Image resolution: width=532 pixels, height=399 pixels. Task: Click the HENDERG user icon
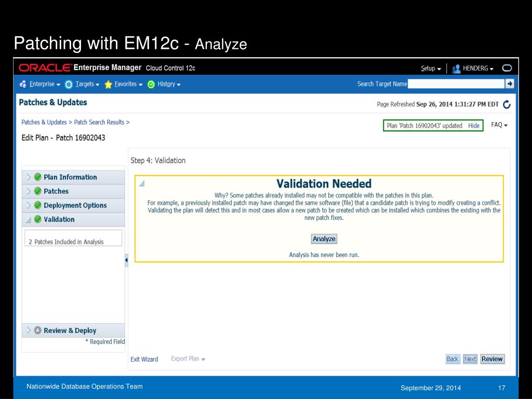point(456,69)
